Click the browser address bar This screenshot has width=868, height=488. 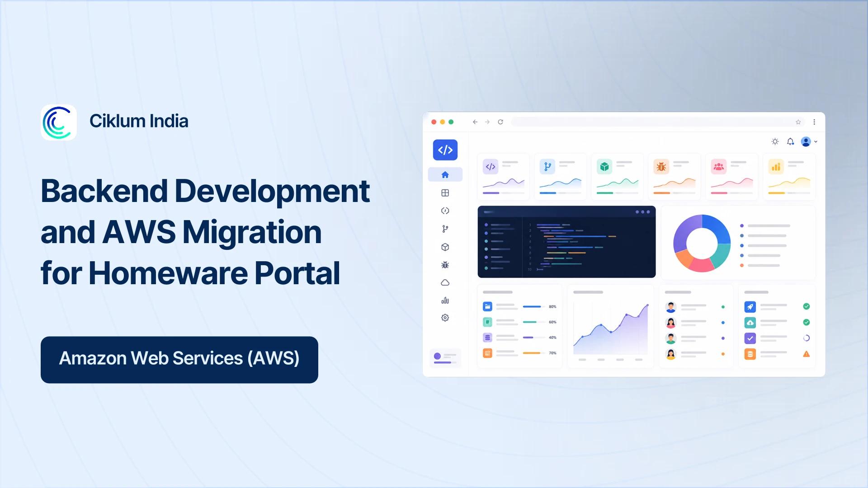(658, 122)
